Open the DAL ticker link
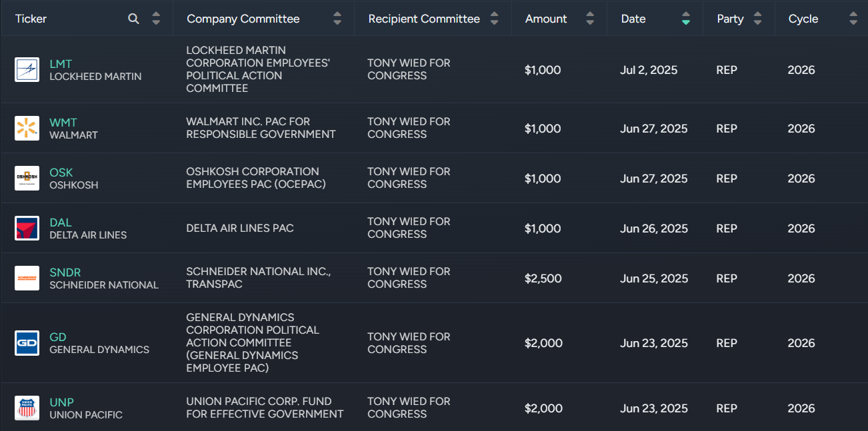The height and width of the screenshot is (431, 868). coord(60,222)
